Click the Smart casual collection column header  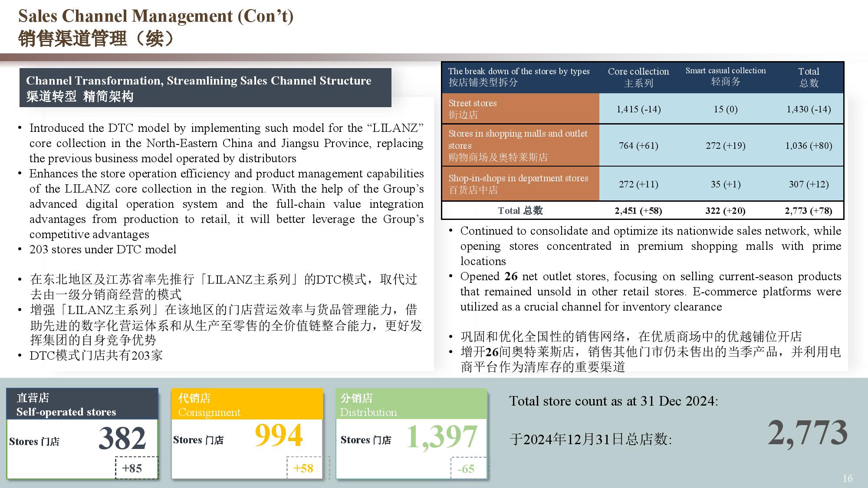click(x=725, y=76)
